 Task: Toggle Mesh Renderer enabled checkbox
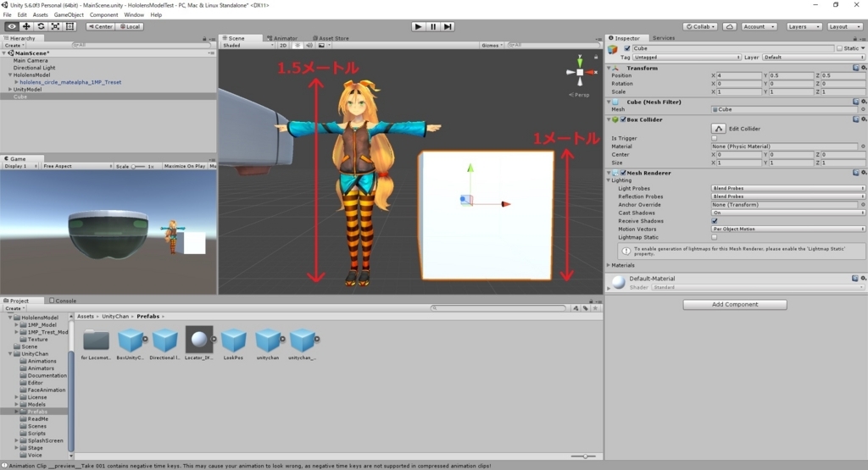point(623,173)
